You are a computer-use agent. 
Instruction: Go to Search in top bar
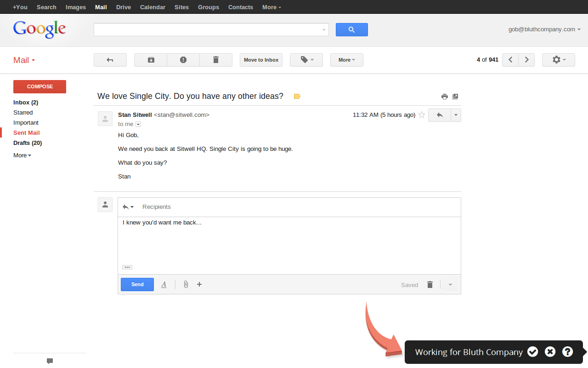coord(46,7)
